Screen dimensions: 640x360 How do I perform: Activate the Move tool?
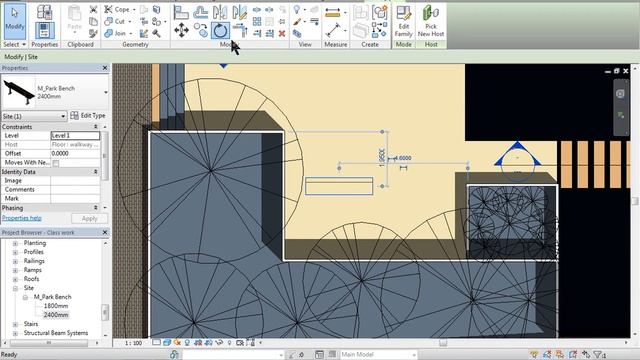tap(181, 31)
